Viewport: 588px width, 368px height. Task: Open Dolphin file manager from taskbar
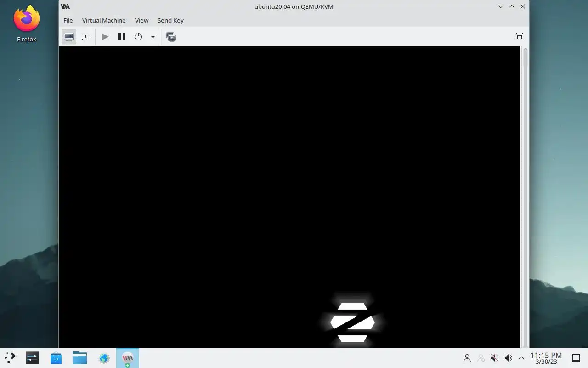click(x=80, y=358)
